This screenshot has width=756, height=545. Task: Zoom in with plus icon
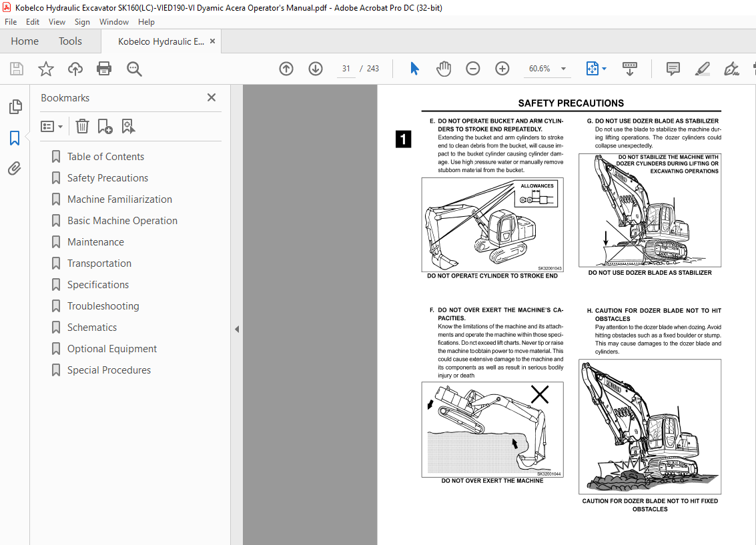tap(502, 69)
